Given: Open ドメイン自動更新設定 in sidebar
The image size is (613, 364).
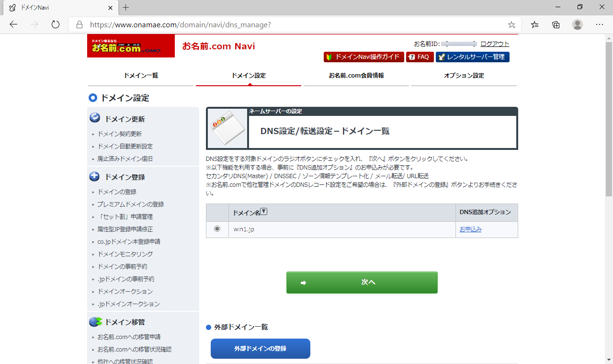Looking at the screenshot, I should (125, 147).
